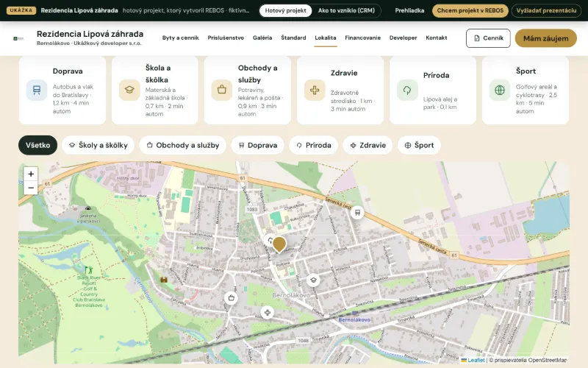Image resolution: width=588 pixels, height=368 pixels.
Task: Click the site logo next to Rezidencia title
Action: 18,38
